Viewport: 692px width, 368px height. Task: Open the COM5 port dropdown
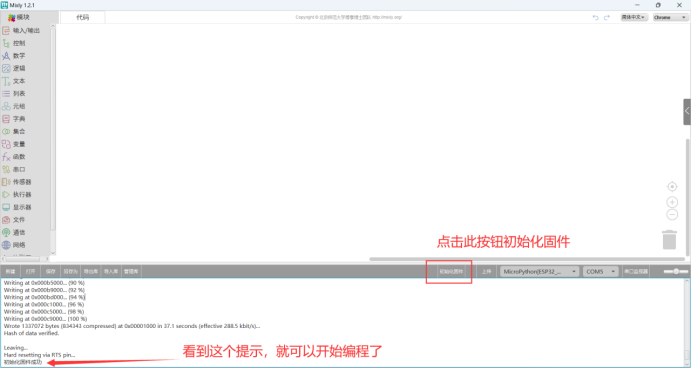tap(600, 271)
